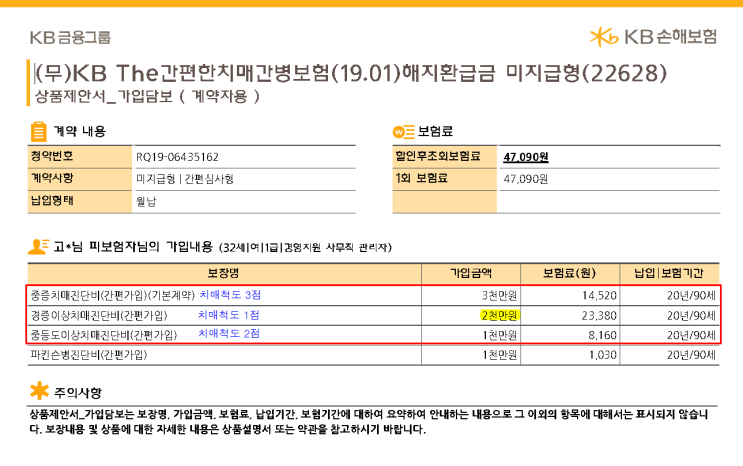The height and width of the screenshot is (466, 743).
Task: Click the blue 치매척도 1점 note
Action: [x=228, y=315]
